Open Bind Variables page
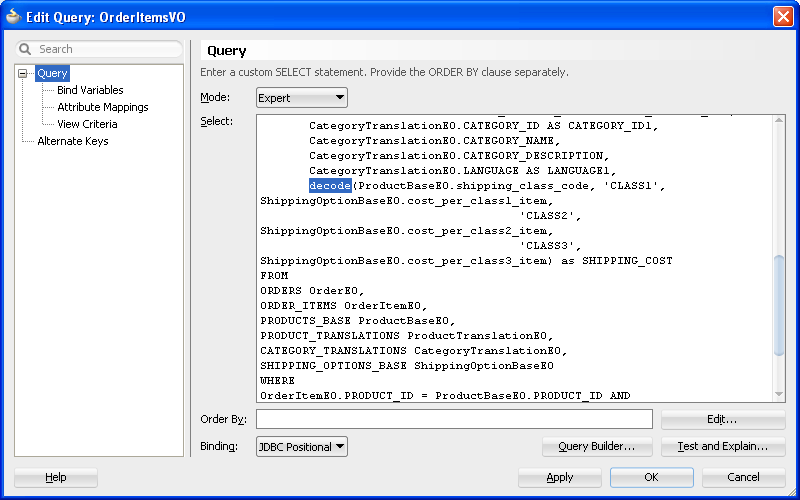The image size is (800, 500). coord(90,90)
